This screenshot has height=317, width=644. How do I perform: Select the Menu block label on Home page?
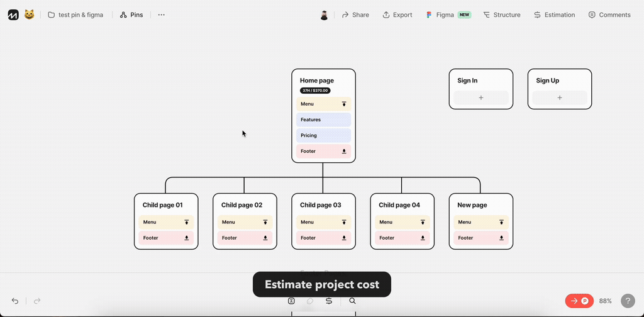307,104
